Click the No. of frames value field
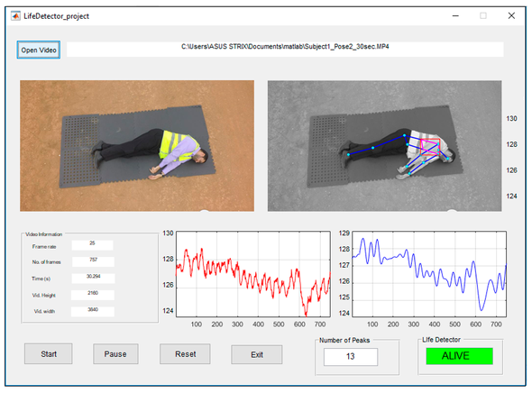The height and width of the screenshot is (393, 532). (x=93, y=261)
